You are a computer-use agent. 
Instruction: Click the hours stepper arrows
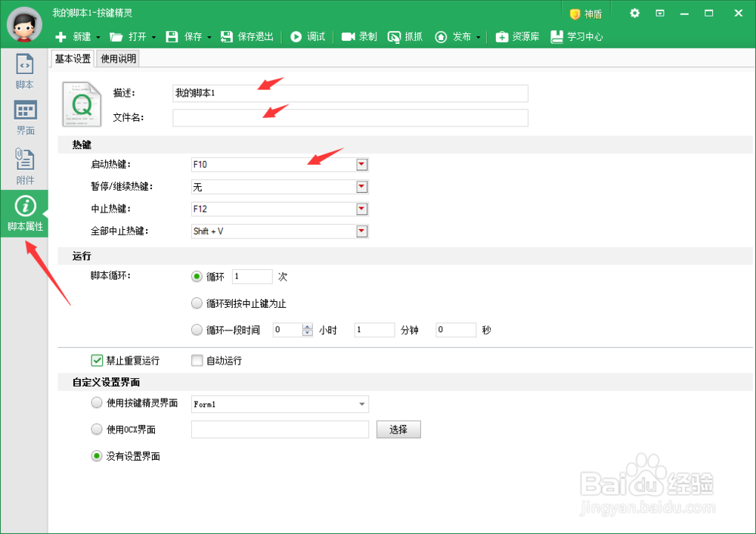pyautogui.click(x=307, y=330)
